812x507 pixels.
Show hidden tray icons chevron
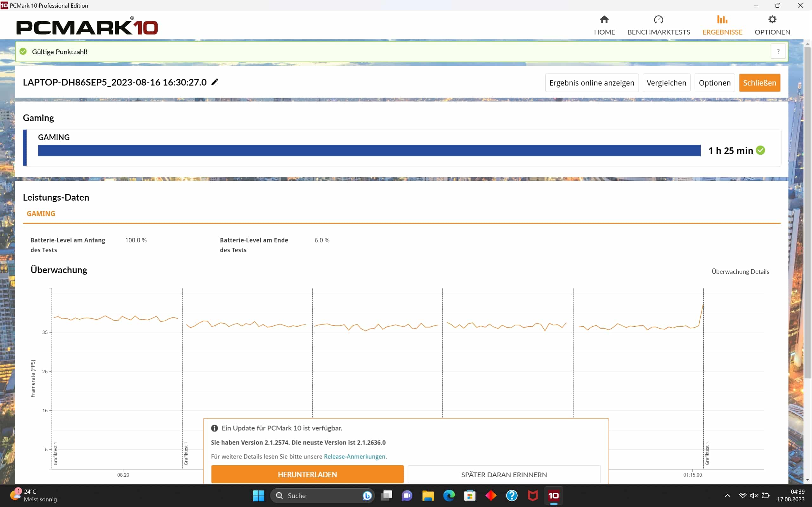(x=727, y=495)
